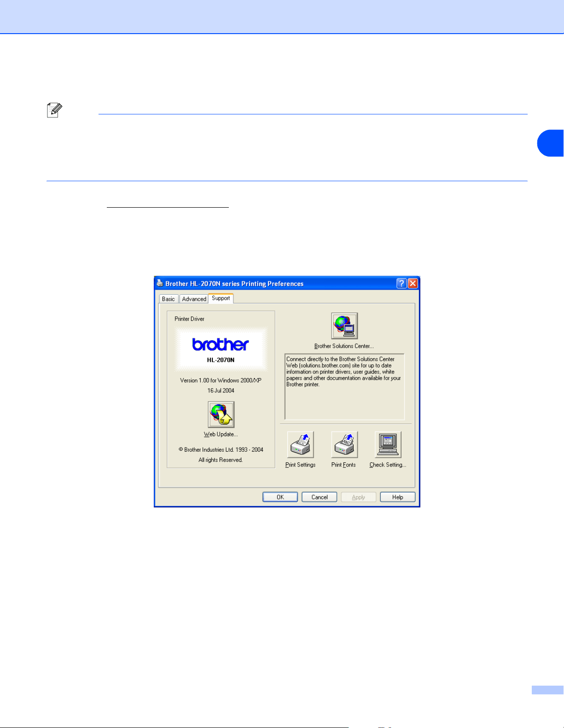Viewport: 564px width, 728px height.
Task: Switch to the Advanced tab
Action: (194, 299)
